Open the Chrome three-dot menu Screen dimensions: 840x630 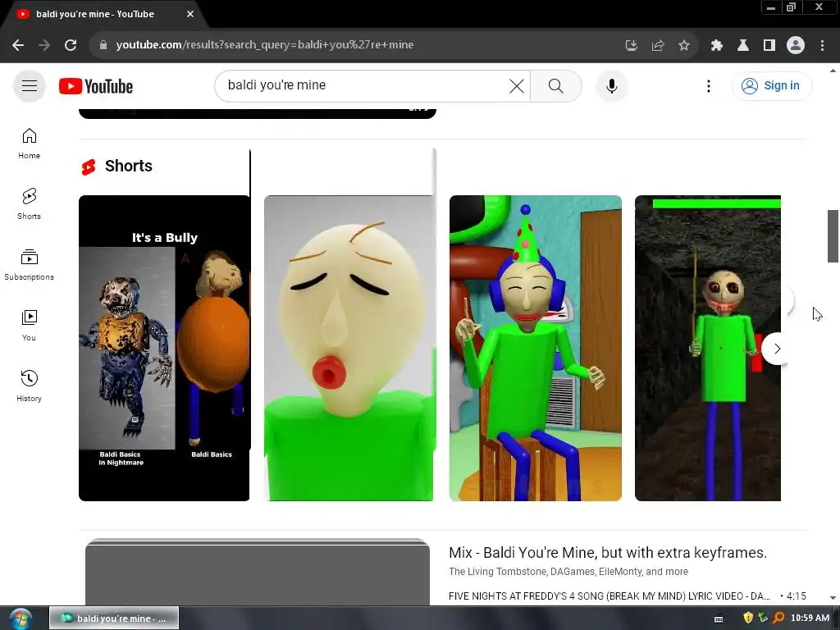coord(822,46)
